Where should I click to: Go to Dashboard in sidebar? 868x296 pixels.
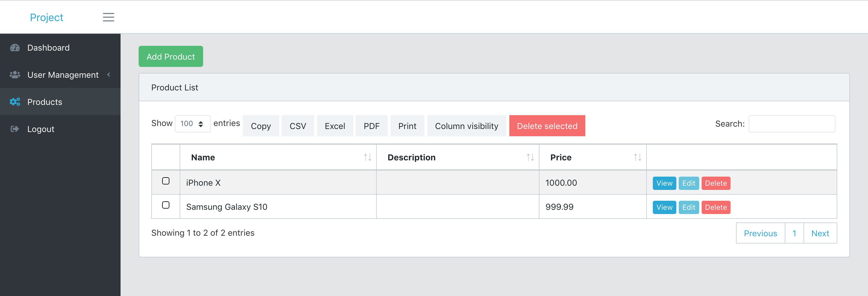coord(48,48)
